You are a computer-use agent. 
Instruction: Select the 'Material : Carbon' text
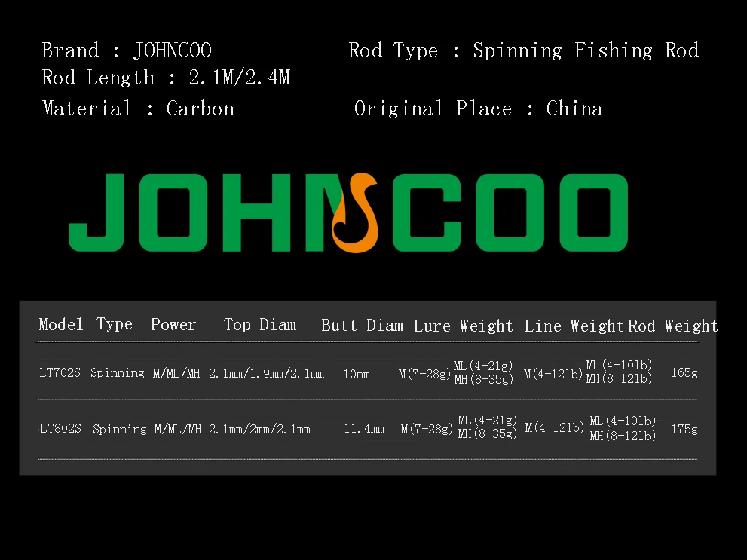[x=138, y=109]
